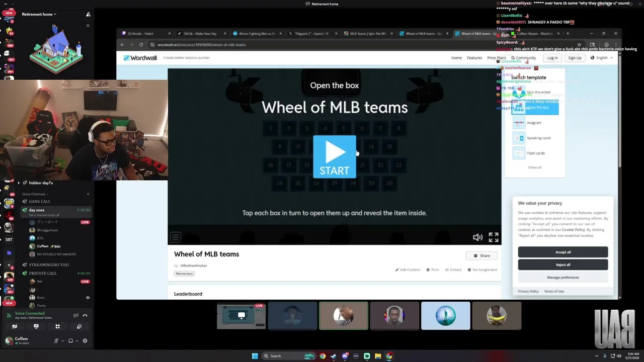Open Discord activities launcher

[x=57, y=327]
